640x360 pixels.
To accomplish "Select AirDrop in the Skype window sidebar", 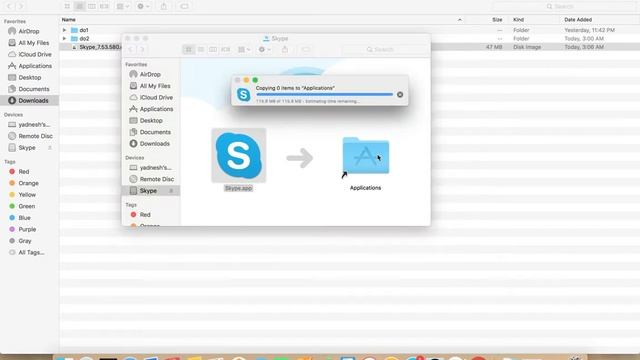I will click(151, 74).
